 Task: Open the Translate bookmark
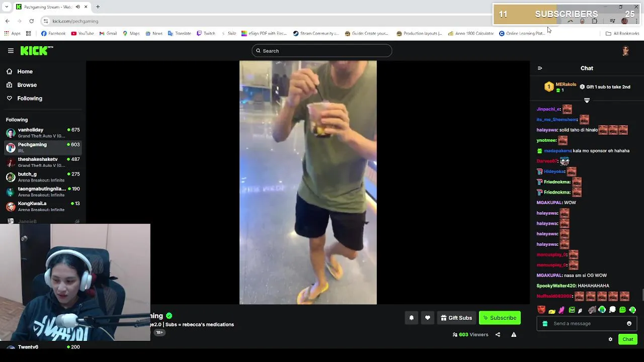coord(179,34)
